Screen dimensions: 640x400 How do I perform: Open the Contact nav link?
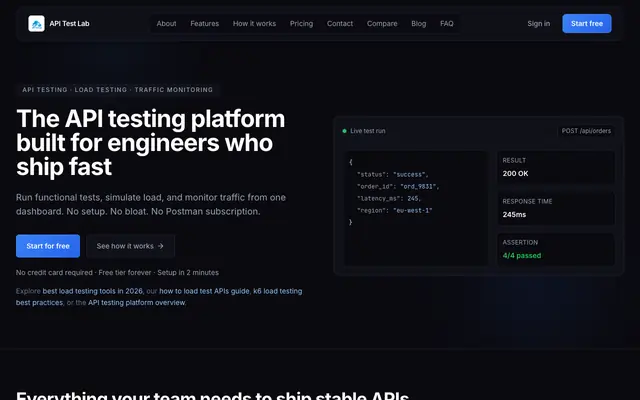pyautogui.click(x=340, y=24)
